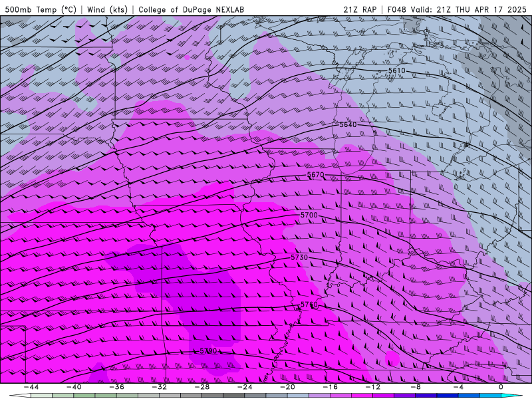This screenshot has width=532, height=399.
Task: Select the 5640 height contour label
Action: click(x=348, y=124)
